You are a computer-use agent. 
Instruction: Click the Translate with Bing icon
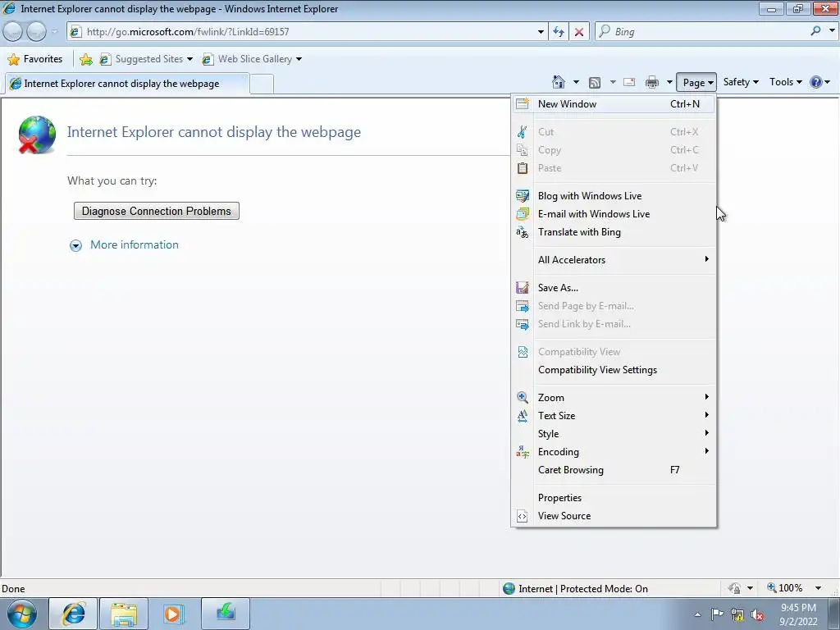coord(523,232)
